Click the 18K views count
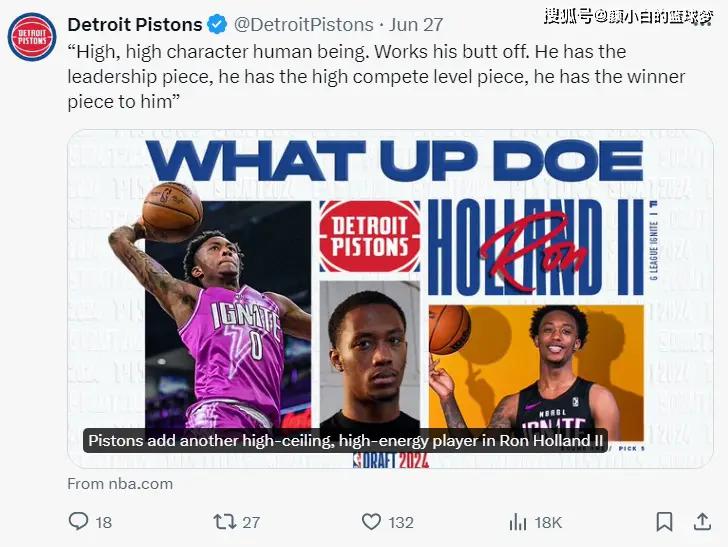 [x=549, y=521]
